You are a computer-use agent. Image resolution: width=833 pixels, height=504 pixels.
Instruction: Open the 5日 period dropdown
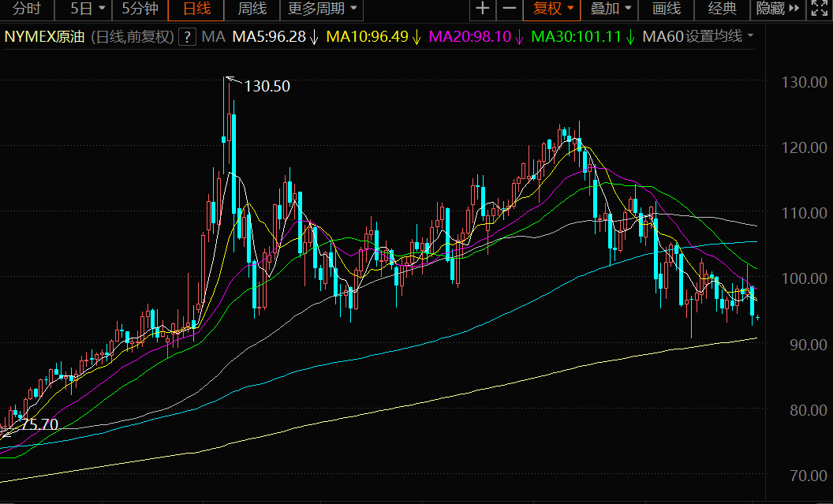(x=87, y=9)
